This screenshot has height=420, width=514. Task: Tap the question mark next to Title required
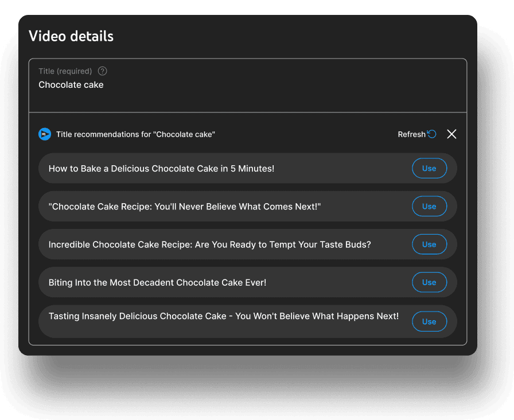point(102,71)
